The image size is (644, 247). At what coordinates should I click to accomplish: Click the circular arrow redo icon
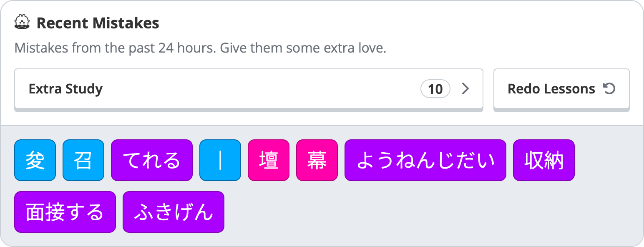tap(609, 89)
